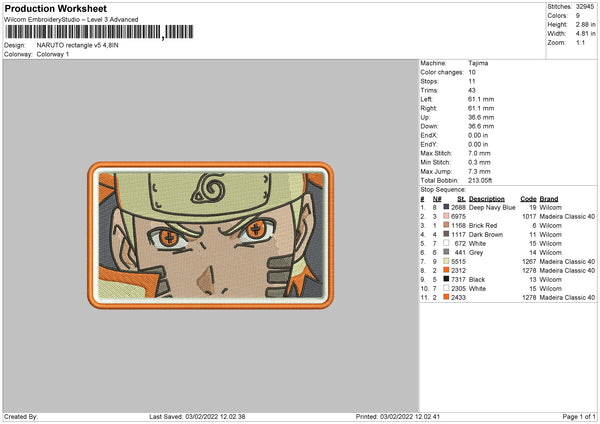Viewport: 600px width, 424px height.
Task: Select Total Bobbin value "213.05ft"
Action: 480,180
